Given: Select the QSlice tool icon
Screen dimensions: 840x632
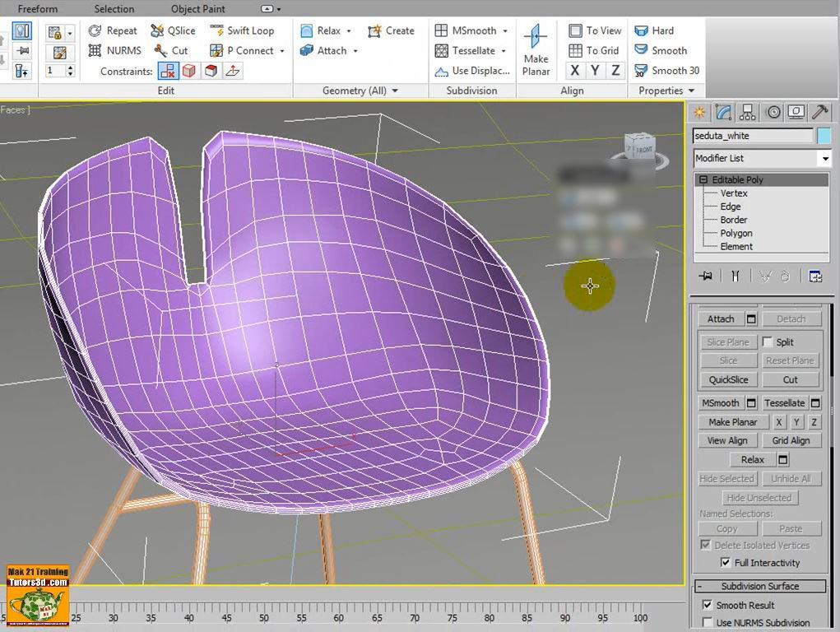Looking at the screenshot, I should click(155, 30).
